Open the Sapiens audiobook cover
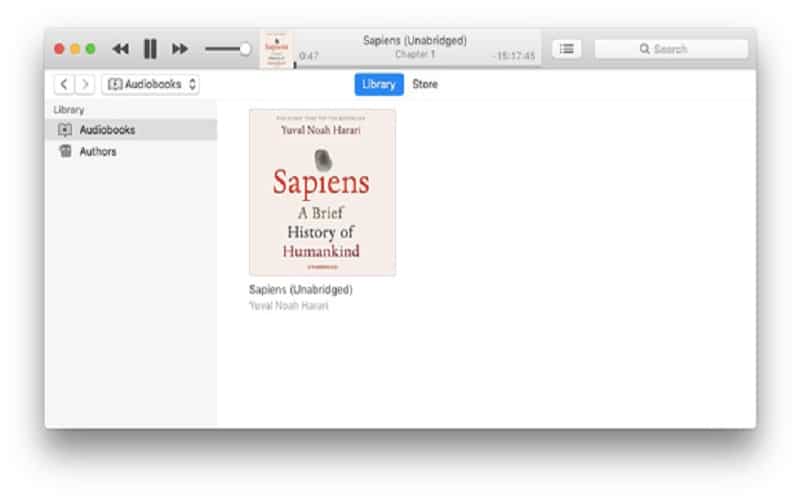This screenshot has height=500, width=800. click(x=322, y=192)
